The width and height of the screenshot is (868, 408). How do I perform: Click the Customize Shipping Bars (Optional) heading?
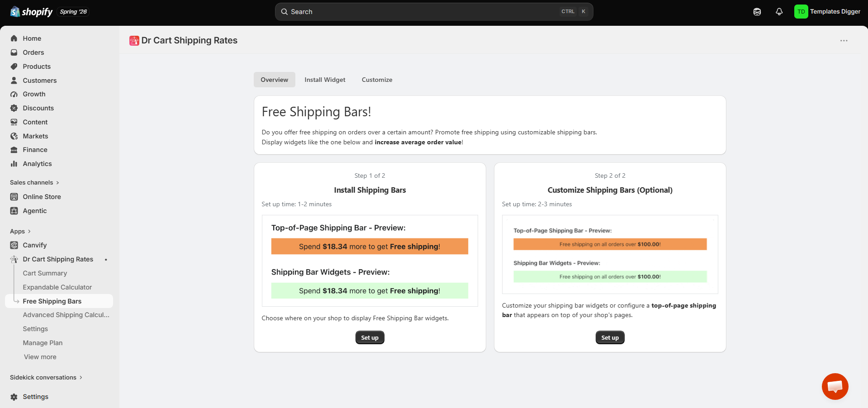click(610, 190)
